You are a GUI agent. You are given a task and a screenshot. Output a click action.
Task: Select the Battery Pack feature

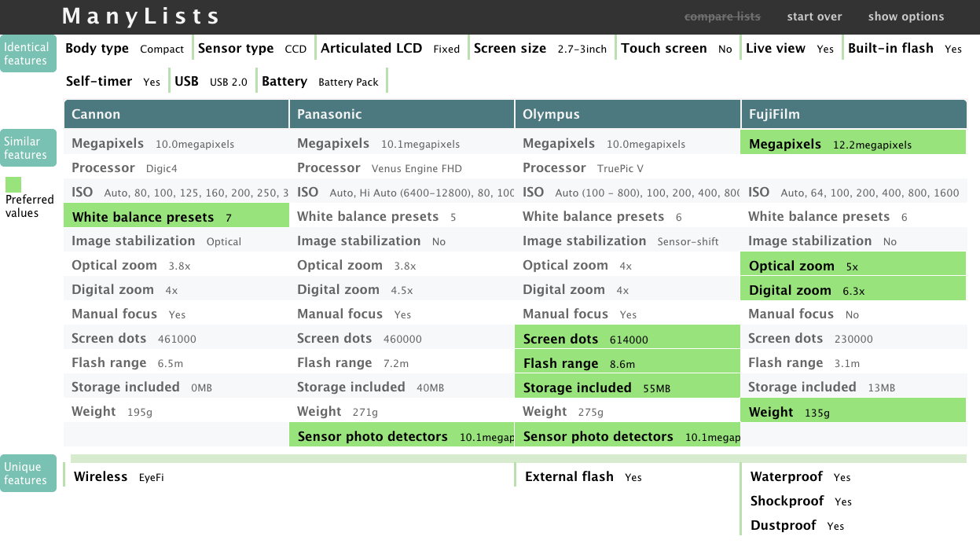(x=320, y=81)
